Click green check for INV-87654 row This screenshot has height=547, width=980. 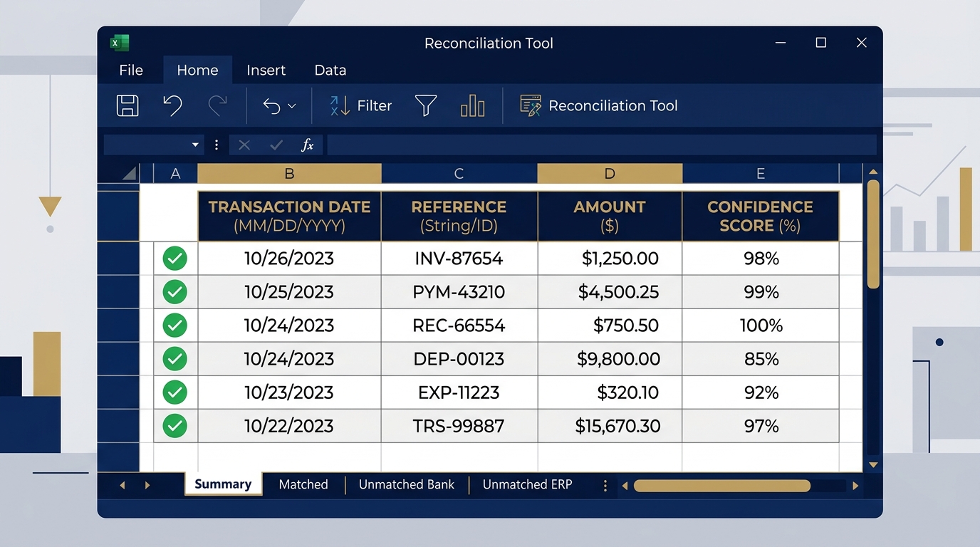coord(175,259)
